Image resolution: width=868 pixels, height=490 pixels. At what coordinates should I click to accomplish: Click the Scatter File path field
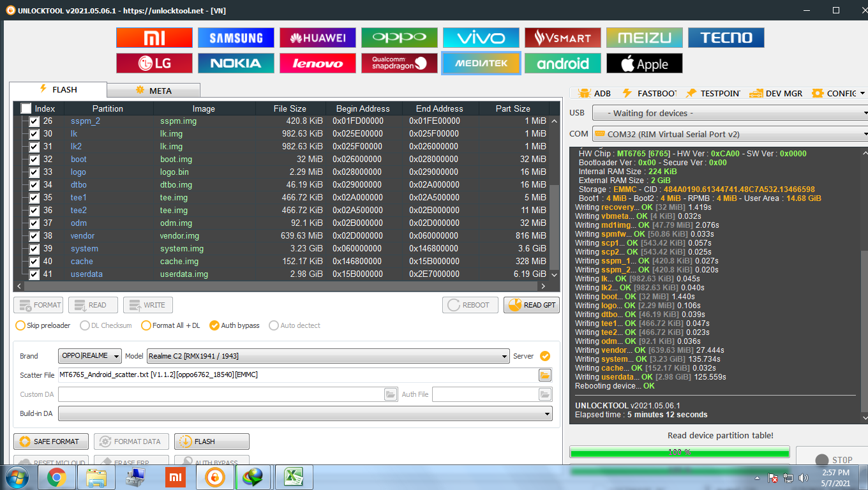click(x=297, y=375)
